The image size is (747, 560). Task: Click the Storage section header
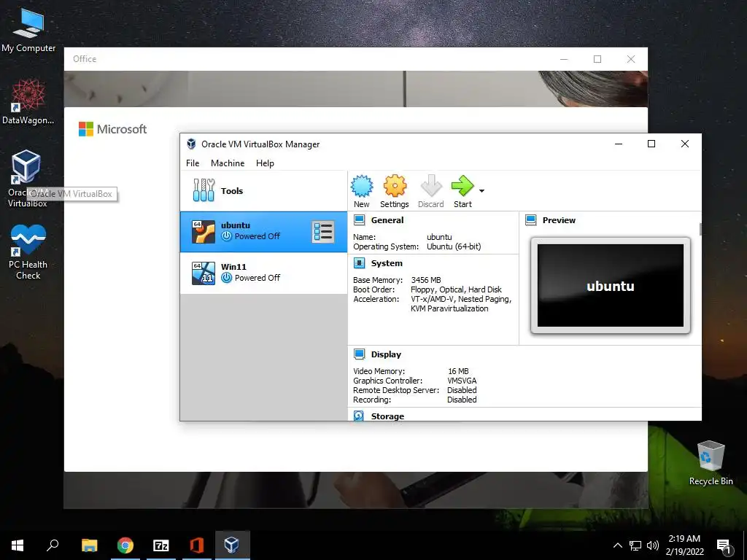click(x=387, y=416)
